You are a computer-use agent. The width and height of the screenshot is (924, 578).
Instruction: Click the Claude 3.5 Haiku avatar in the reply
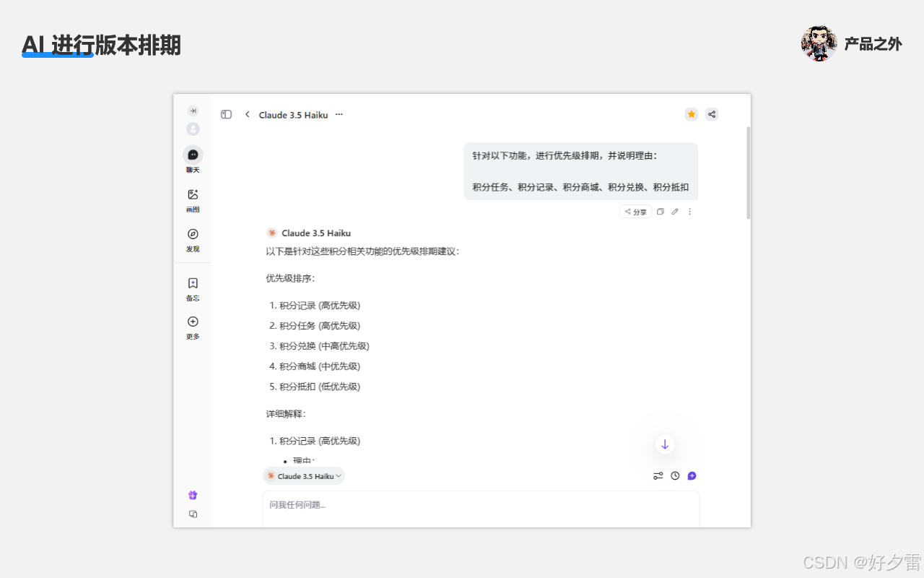272,233
